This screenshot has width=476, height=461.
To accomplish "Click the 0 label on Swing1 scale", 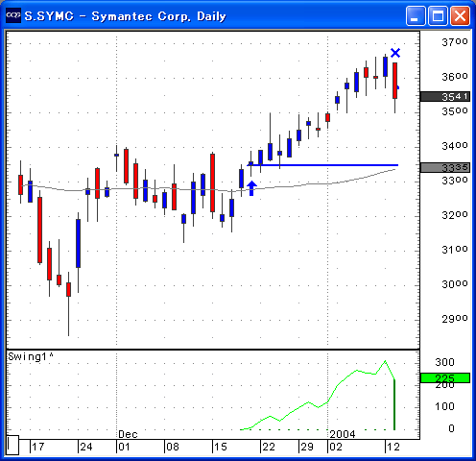I will click(x=451, y=428).
